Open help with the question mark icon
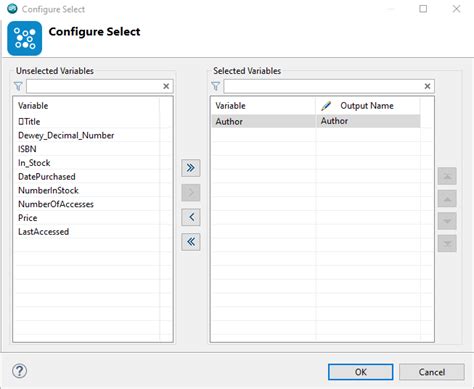The height and width of the screenshot is (389, 474). pyautogui.click(x=20, y=371)
